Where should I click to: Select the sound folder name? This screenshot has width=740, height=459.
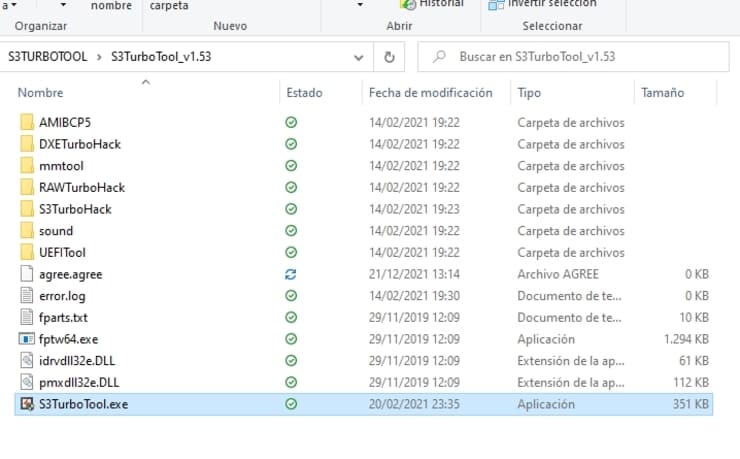click(56, 231)
